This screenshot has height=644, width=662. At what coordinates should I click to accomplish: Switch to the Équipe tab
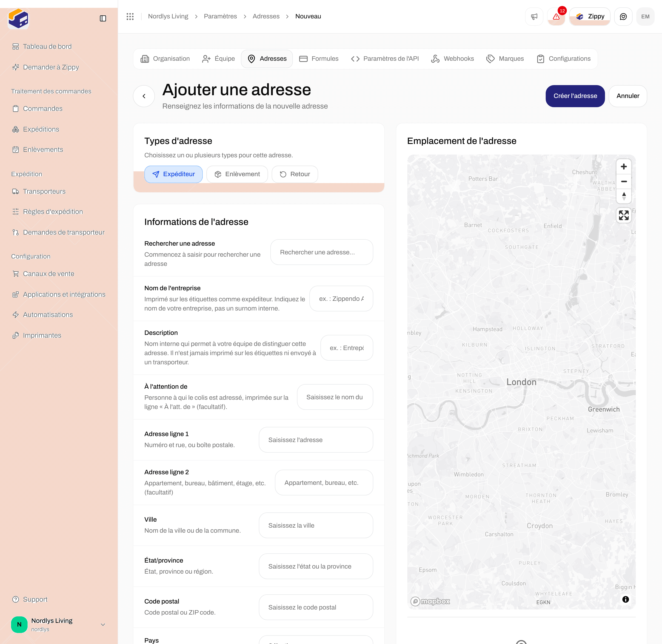pyautogui.click(x=218, y=59)
